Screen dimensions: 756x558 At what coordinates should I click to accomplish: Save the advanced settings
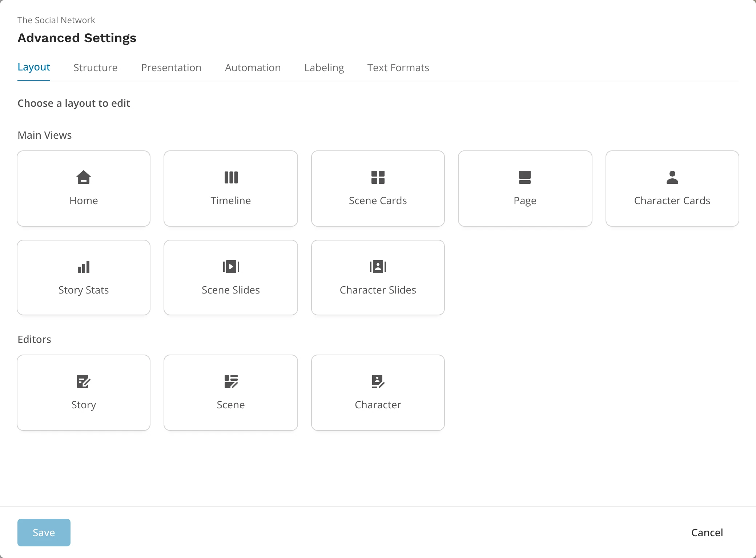point(44,533)
